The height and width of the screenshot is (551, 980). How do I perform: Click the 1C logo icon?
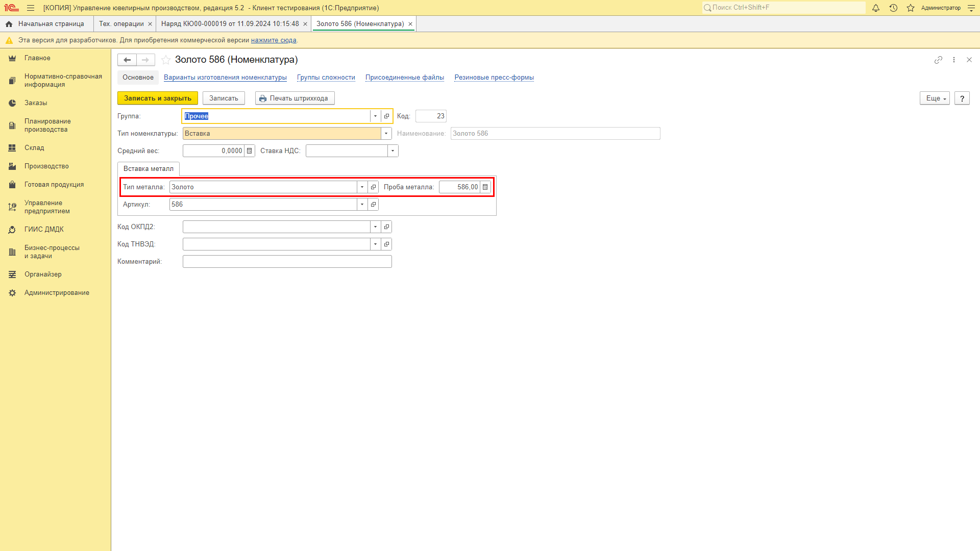[11, 8]
